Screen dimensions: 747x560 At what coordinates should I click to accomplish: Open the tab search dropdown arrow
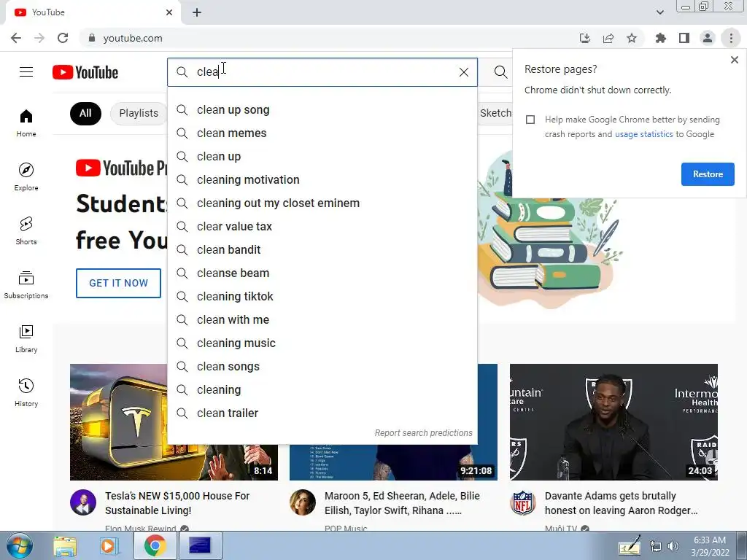(659, 12)
